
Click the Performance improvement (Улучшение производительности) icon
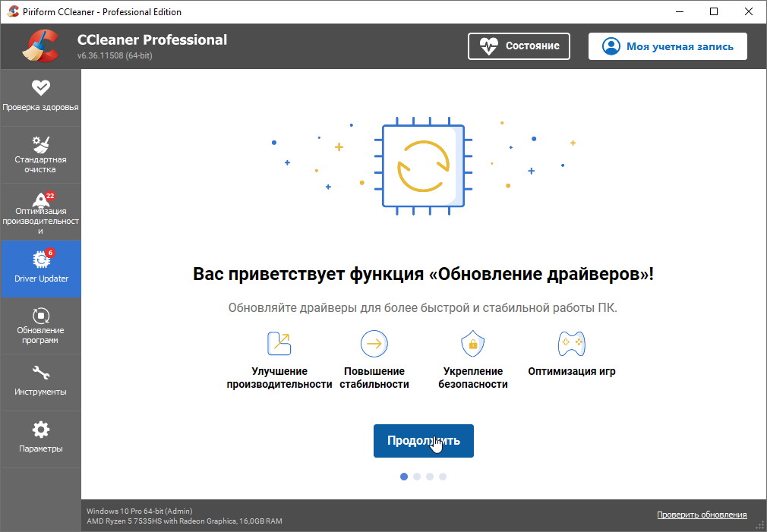point(279,343)
